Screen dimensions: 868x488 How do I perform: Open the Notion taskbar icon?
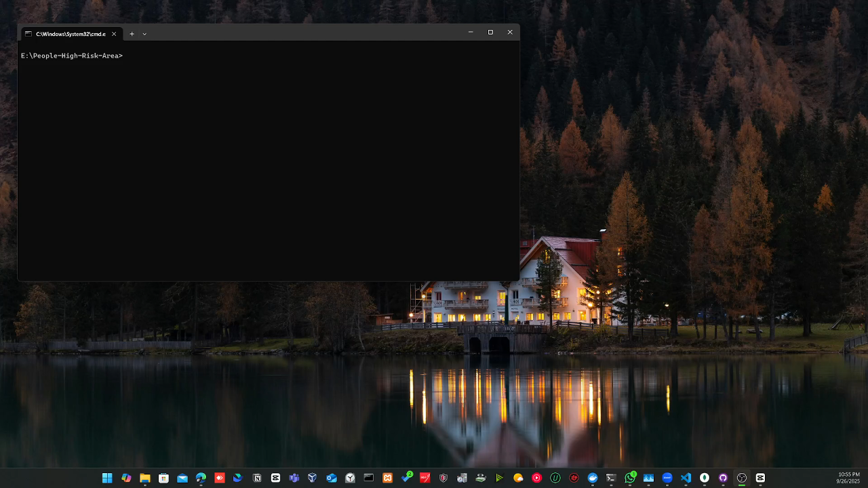(257, 478)
